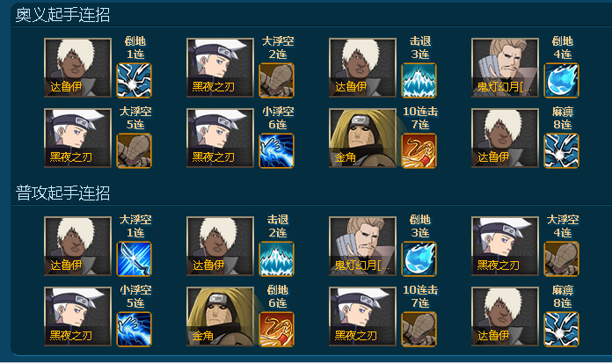This screenshot has width=612, height=364.
Task: Select the water orb skill under 倒地 3连
Action: [x=419, y=259]
